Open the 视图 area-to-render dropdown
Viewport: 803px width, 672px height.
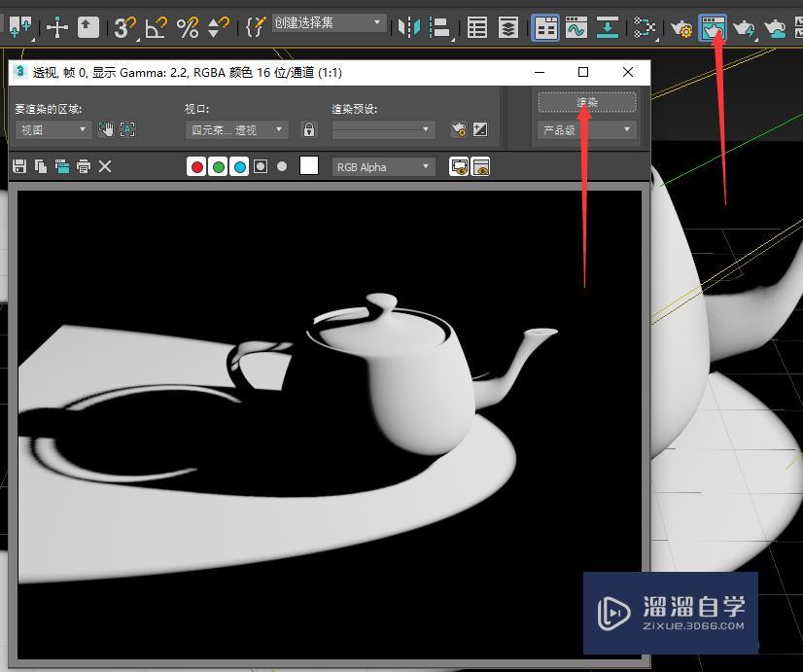point(53,130)
